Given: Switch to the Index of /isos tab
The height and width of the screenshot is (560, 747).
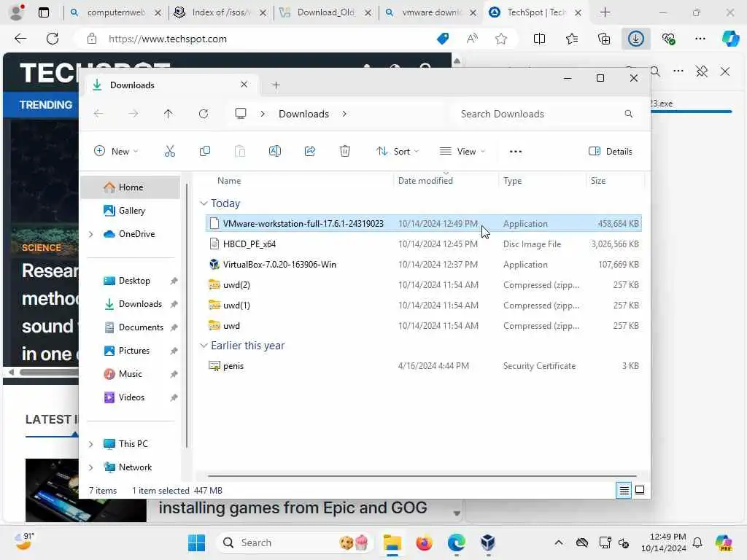Looking at the screenshot, I should pyautogui.click(x=220, y=12).
